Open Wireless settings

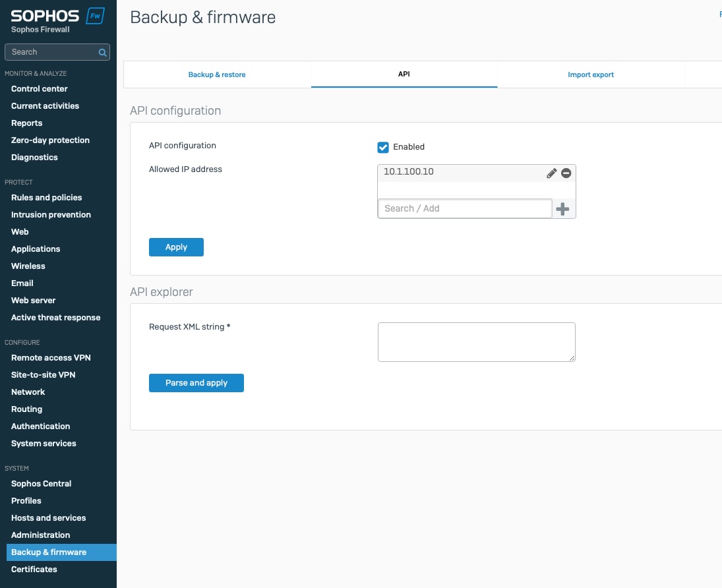click(28, 266)
